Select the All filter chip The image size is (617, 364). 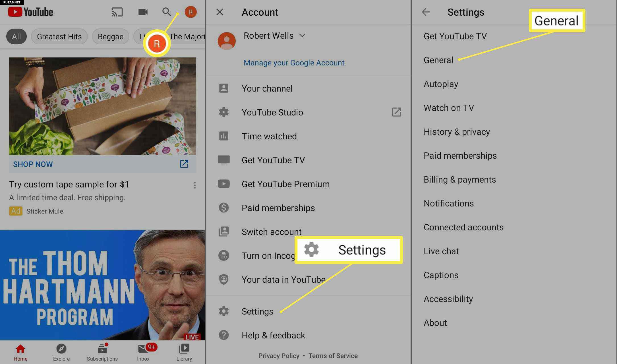tap(16, 36)
